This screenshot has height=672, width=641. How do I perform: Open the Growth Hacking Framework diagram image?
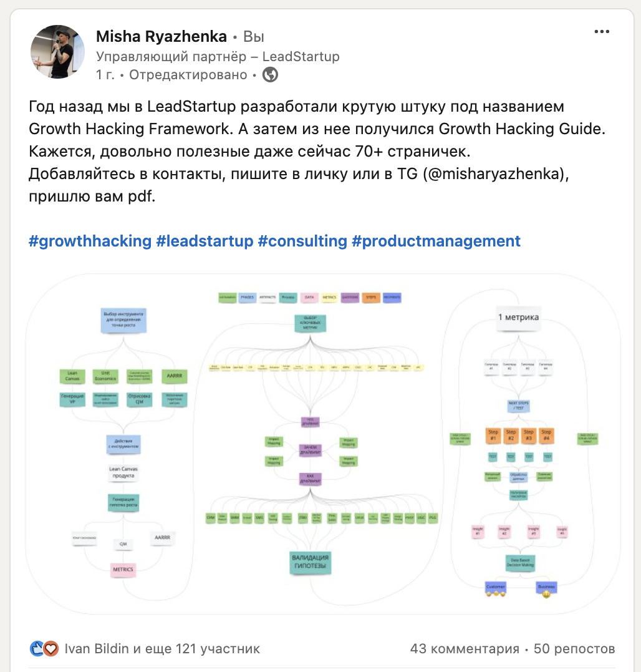[x=323, y=444]
